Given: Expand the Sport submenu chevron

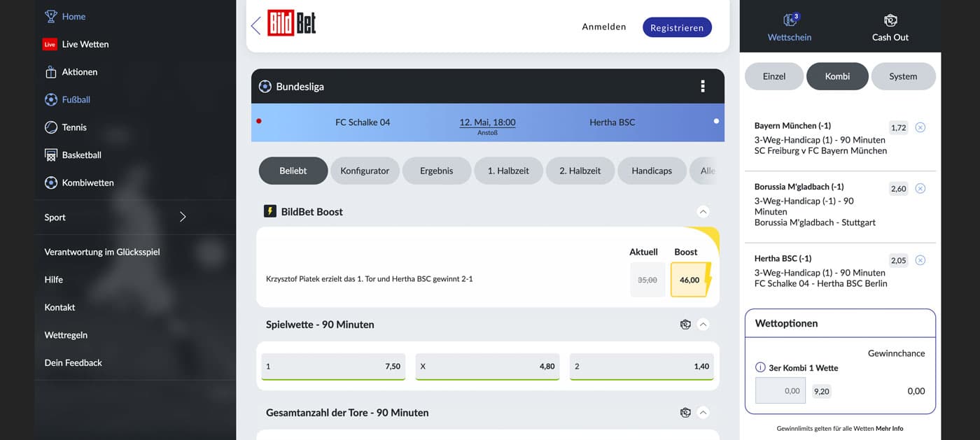Looking at the screenshot, I should click(x=183, y=217).
